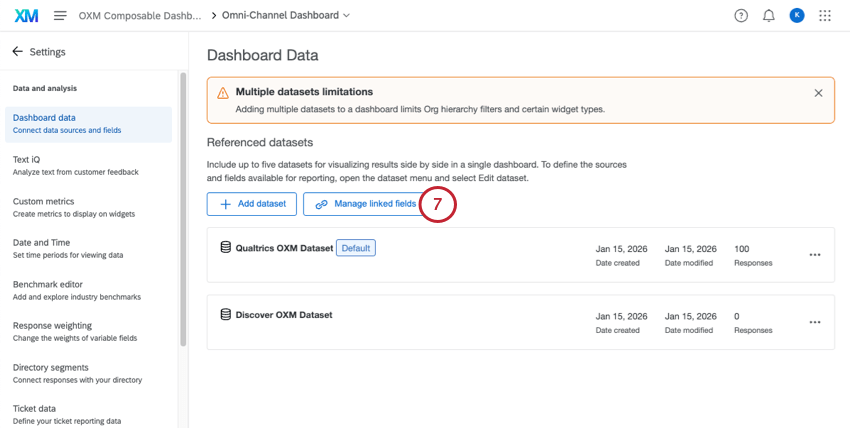This screenshot has width=850, height=428.
Task: Expand the Omni-Channel Dashboard dropdown
Action: [347, 16]
